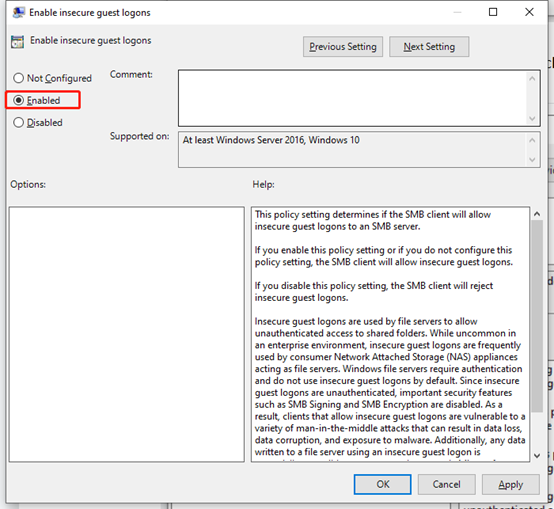Click the Options pane list area
Image resolution: width=554 pixels, height=509 pixels.
tap(126, 334)
